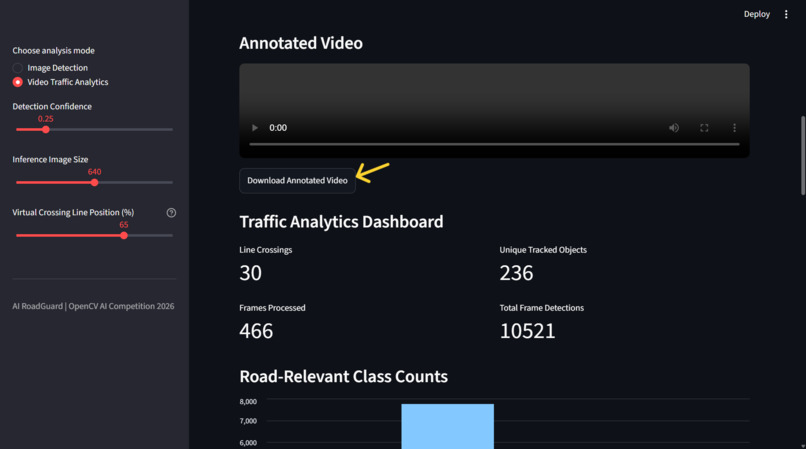Click the Inference Image Size label
Image resolution: width=806 pixels, height=449 pixels.
click(x=50, y=159)
